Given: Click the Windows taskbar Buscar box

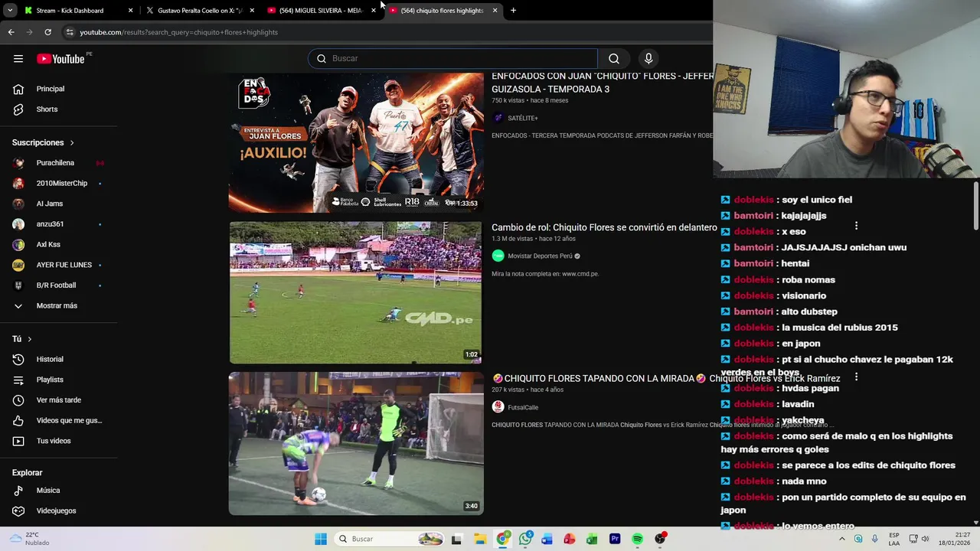Looking at the screenshot, I should 390,539.
